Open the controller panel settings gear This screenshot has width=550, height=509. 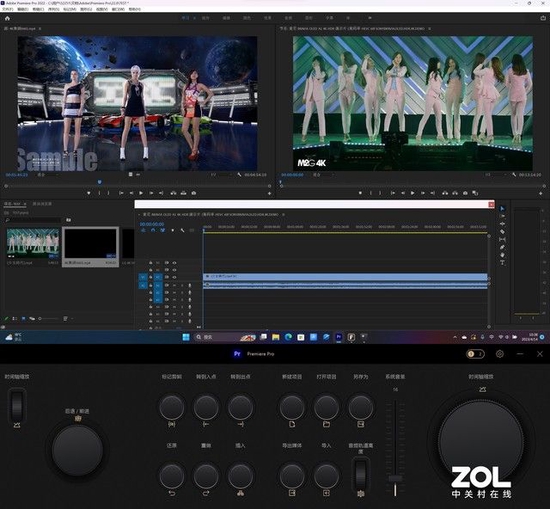pyautogui.click(x=500, y=354)
